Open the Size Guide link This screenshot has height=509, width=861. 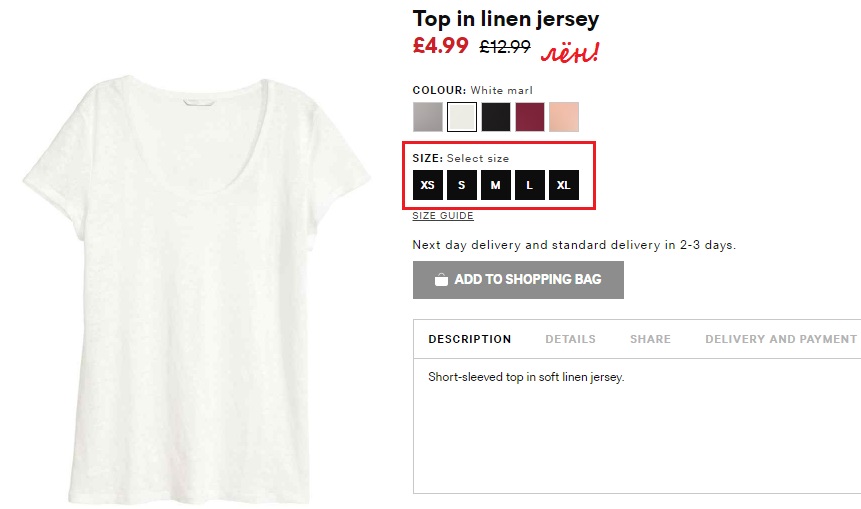tap(443, 216)
